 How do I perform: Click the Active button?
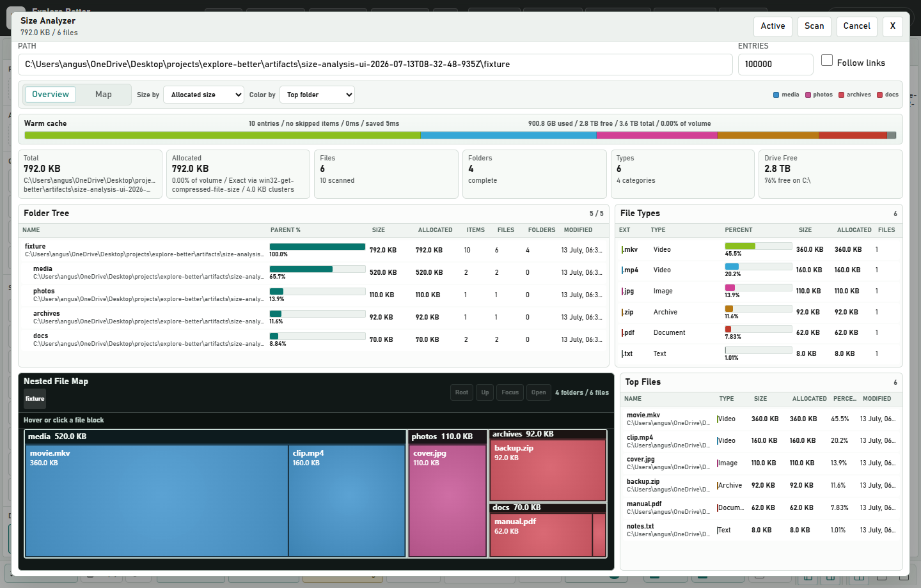773,26
